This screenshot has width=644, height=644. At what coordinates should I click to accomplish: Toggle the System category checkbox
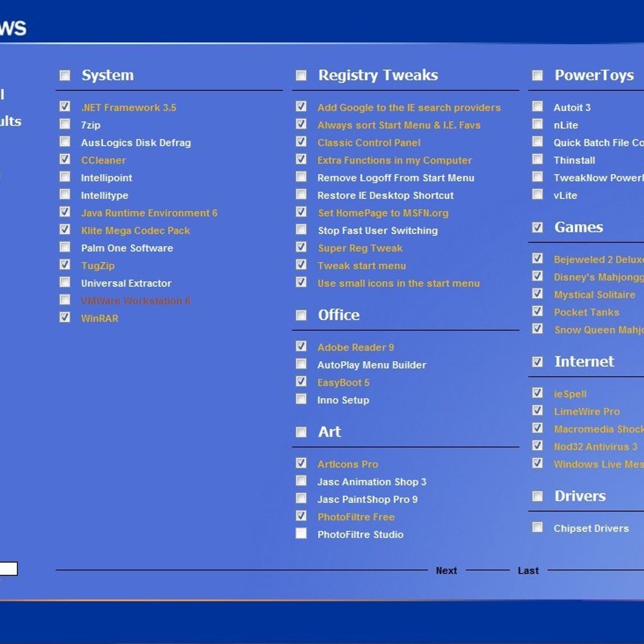point(65,75)
